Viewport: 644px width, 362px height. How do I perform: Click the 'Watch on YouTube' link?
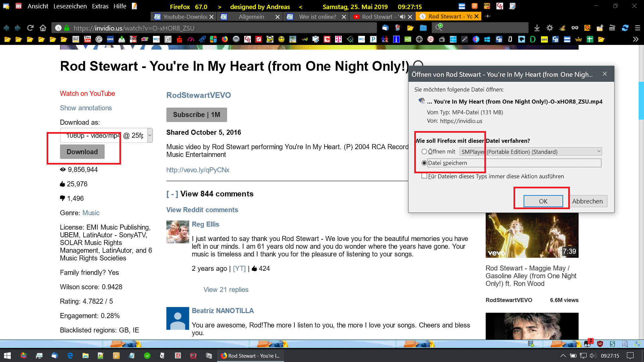(87, 94)
